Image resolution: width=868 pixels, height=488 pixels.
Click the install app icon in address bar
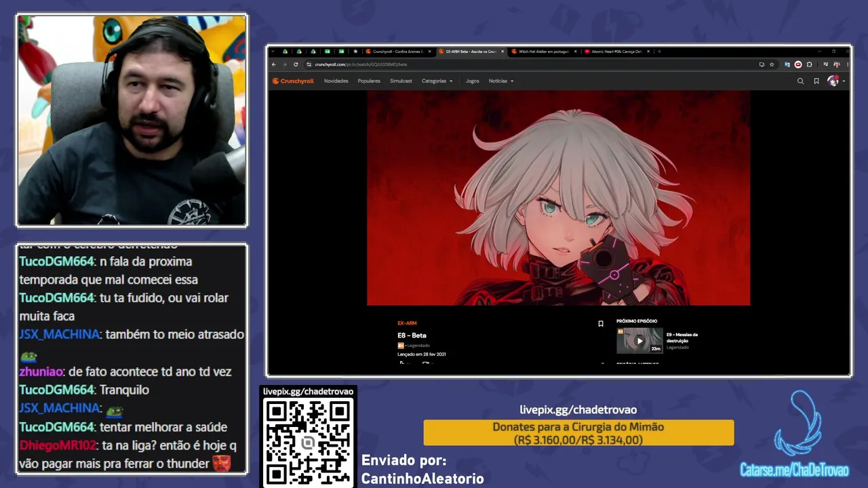pos(762,64)
